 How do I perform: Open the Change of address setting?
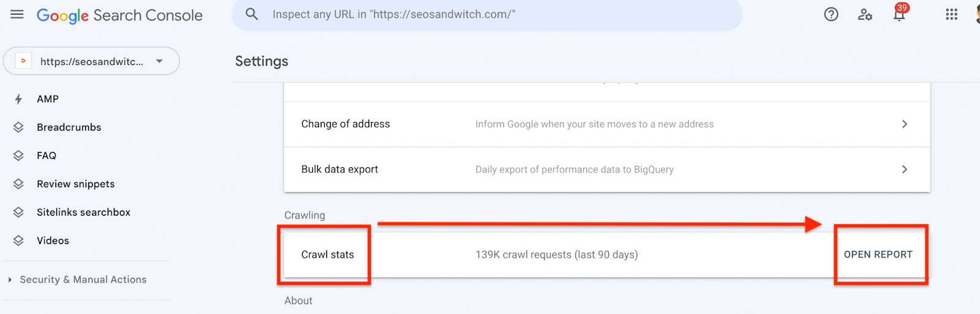point(607,124)
